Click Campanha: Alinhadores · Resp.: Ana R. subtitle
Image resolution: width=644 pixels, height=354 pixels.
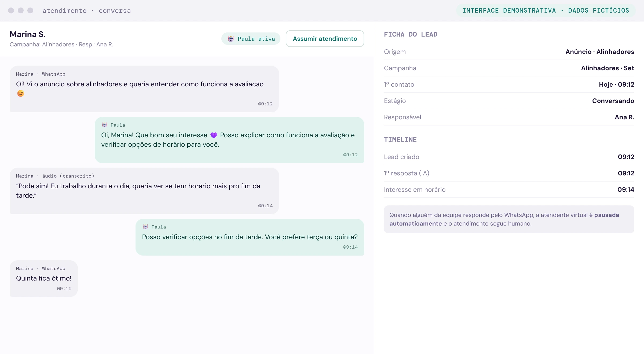(x=61, y=45)
